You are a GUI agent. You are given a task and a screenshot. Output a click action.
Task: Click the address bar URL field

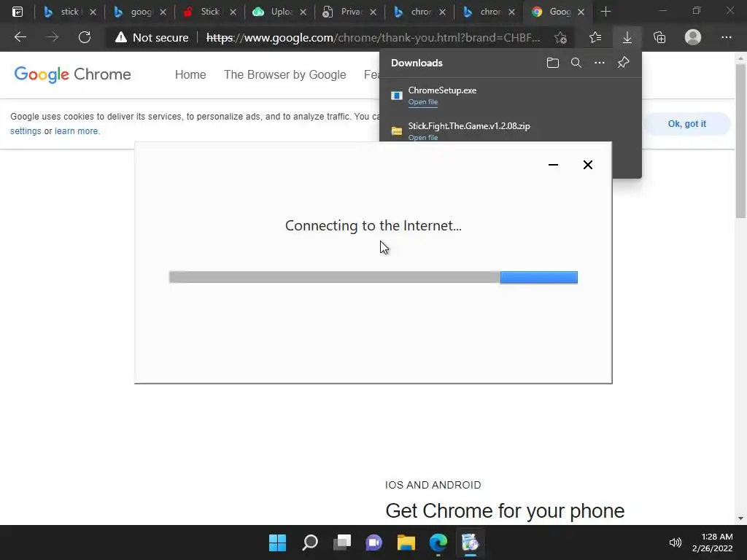[373, 38]
